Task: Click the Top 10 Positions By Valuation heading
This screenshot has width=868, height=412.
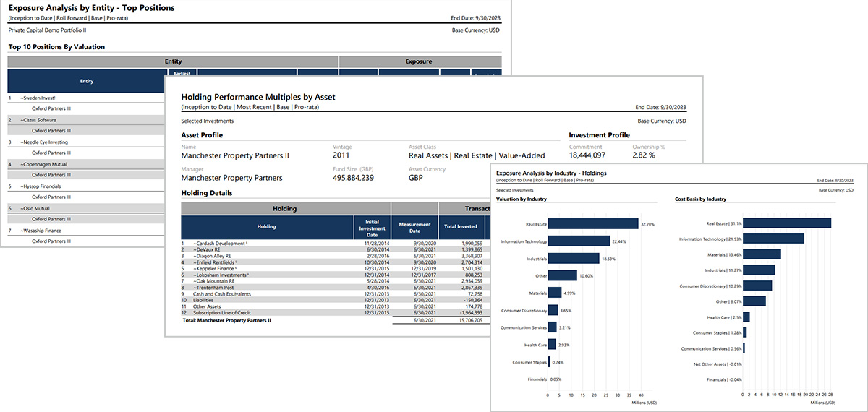Action: 56,47
